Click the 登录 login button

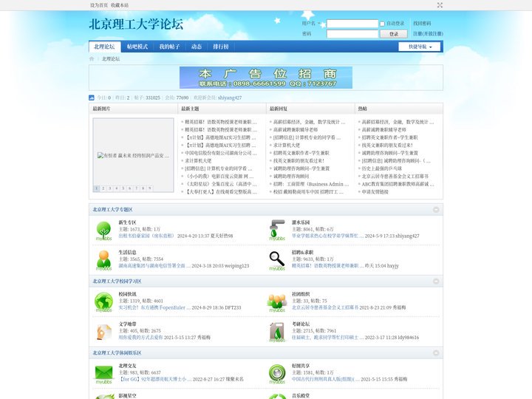(x=394, y=34)
